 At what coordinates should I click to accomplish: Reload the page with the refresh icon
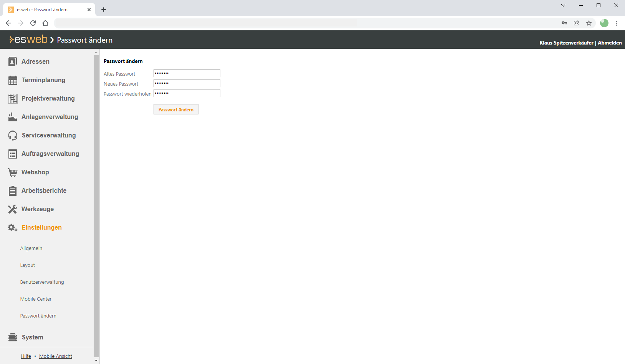point(33,23)
